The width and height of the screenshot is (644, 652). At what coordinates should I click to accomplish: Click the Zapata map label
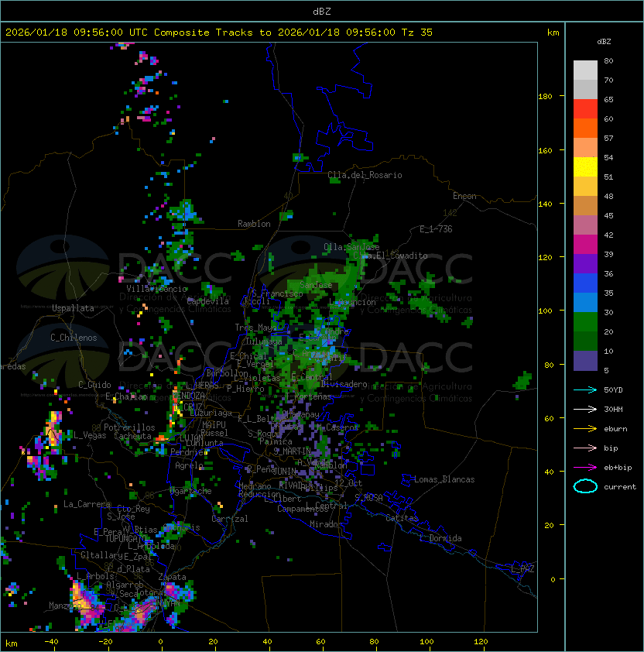172,577
